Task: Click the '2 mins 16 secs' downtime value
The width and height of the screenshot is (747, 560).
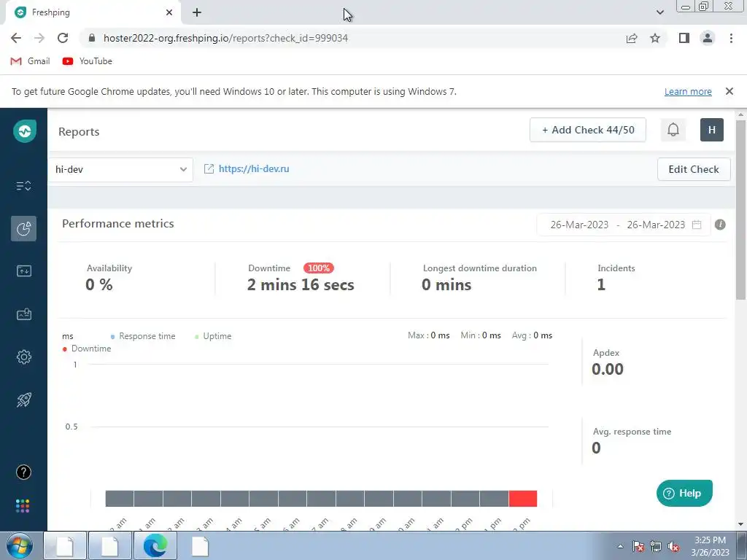Action: (x=301, y=285)
